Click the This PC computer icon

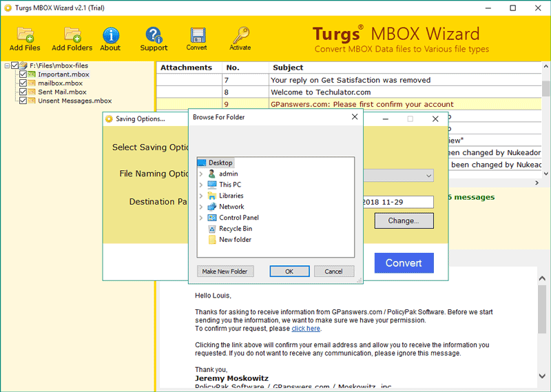(212, 185)
